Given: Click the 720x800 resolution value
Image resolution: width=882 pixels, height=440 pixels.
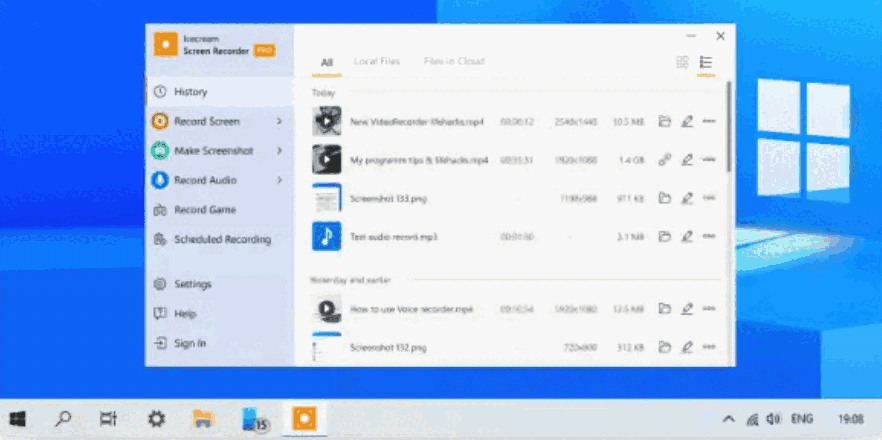Looking at the screenshot, I should point(580,348).
